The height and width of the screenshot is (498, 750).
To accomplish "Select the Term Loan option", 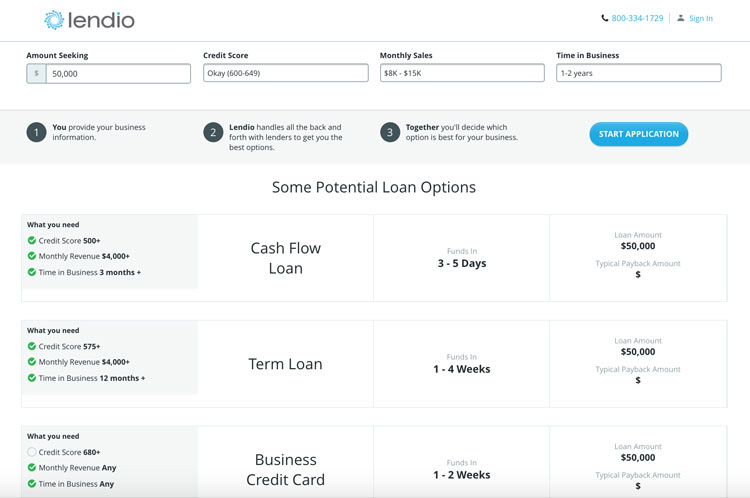I will click(x=286, y=364).
